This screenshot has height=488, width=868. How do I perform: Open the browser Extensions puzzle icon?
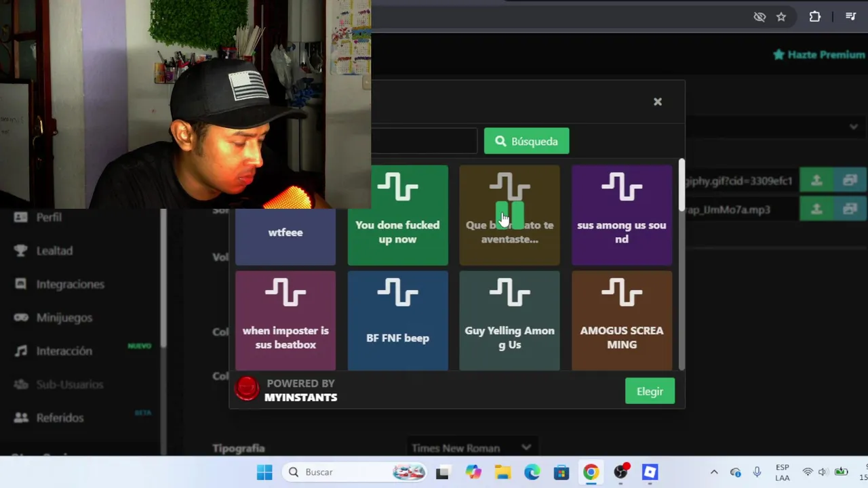click(815, 16)
